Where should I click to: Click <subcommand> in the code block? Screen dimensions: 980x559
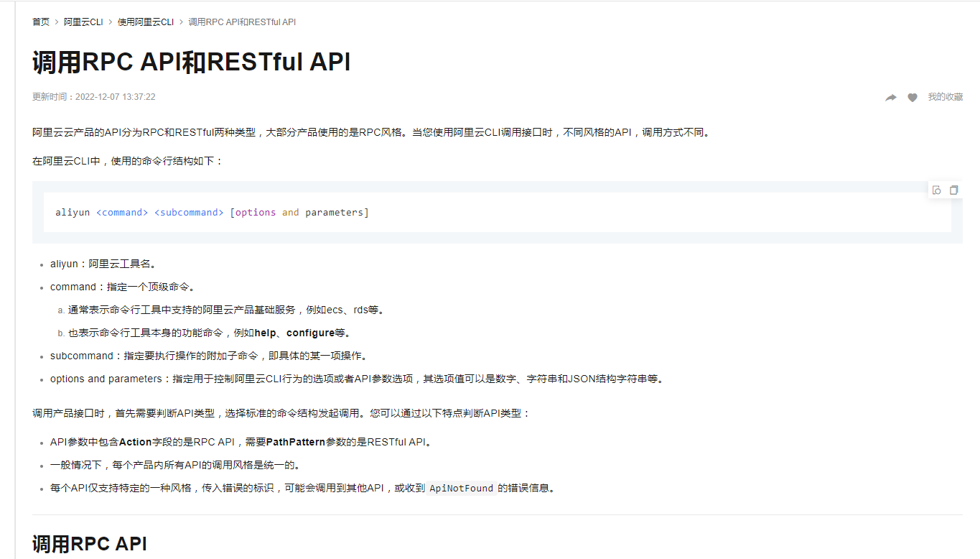(x=189, y=213)
